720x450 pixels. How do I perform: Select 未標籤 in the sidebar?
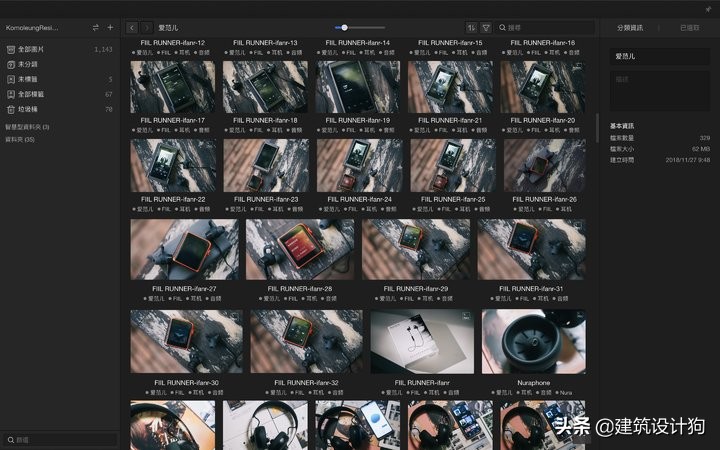[x=29, y=79]
